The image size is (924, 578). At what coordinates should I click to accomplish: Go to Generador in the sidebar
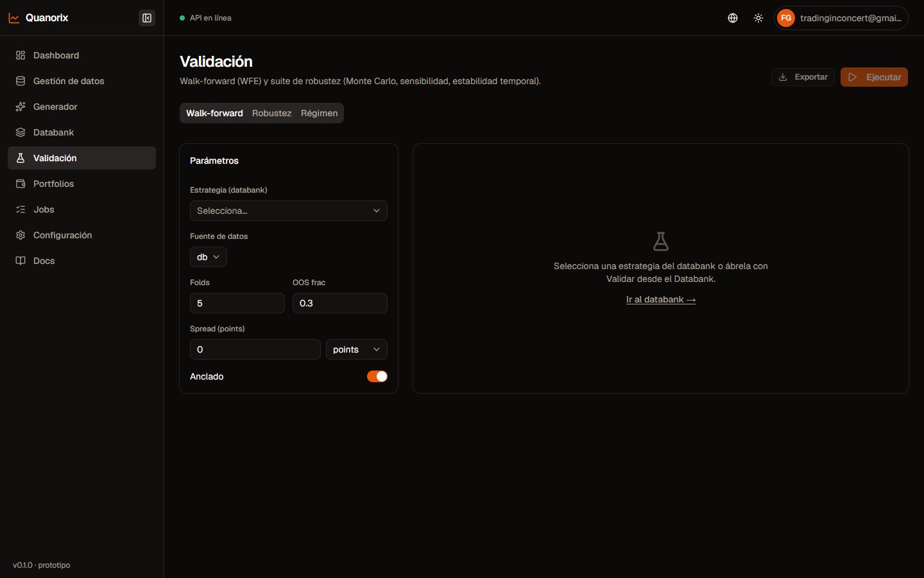[x=81, y=107]
